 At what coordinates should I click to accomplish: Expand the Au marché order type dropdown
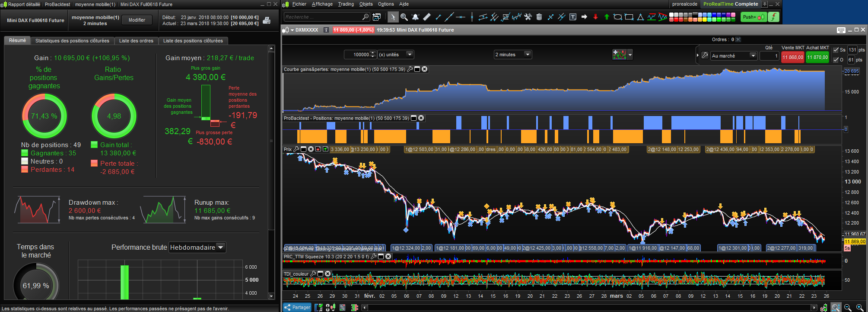[753, 56]
